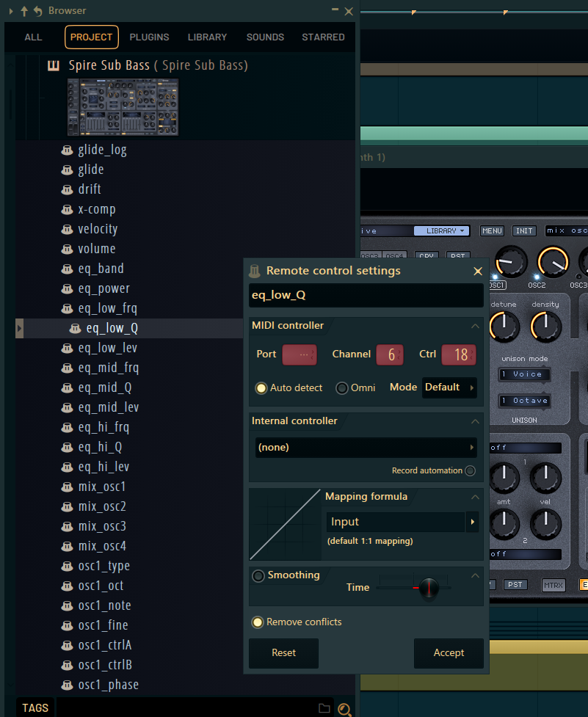Click the Spire MTRX button
588x717 pixels.
pyautogui.click(x=553, y=585)
